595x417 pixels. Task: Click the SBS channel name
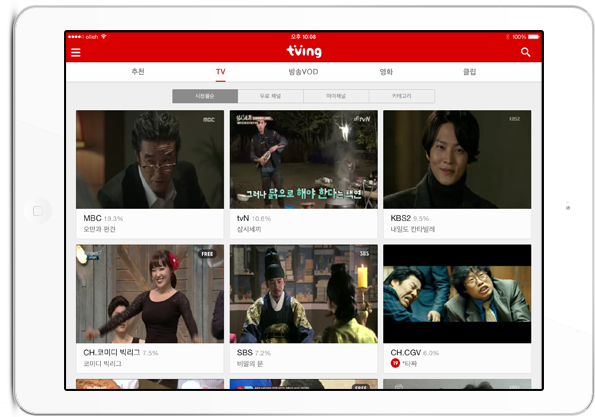click(x=245, y=352)
